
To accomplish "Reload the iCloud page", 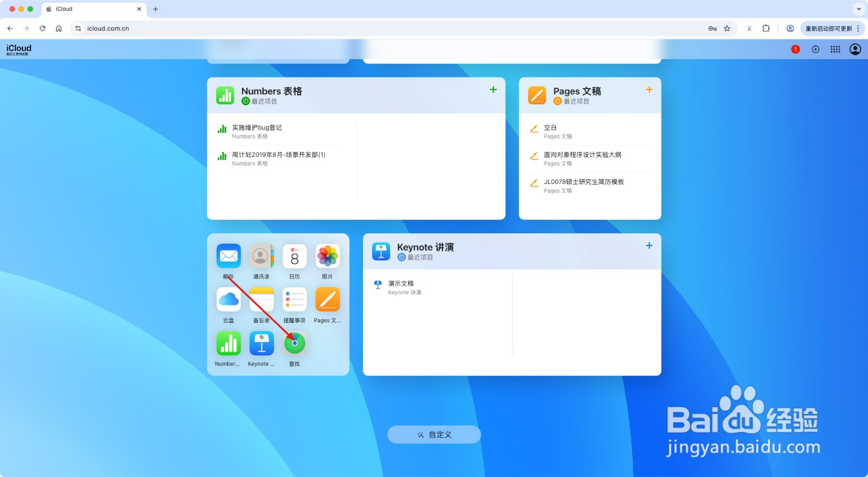I will [x=42, y=28].
